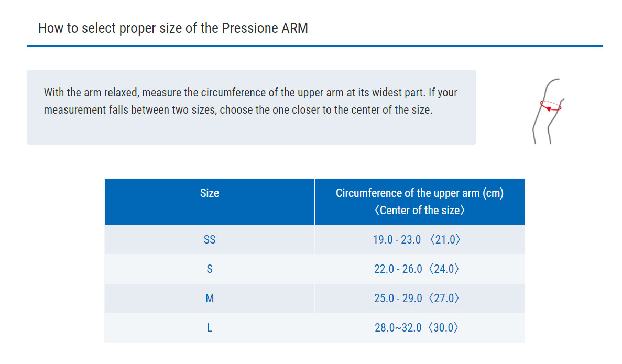Image resolution: width=622 pixels, height=364 pixels.
Task: Click the measuring instructions text box
Action: pyautogui.click(x=251, y=107)
